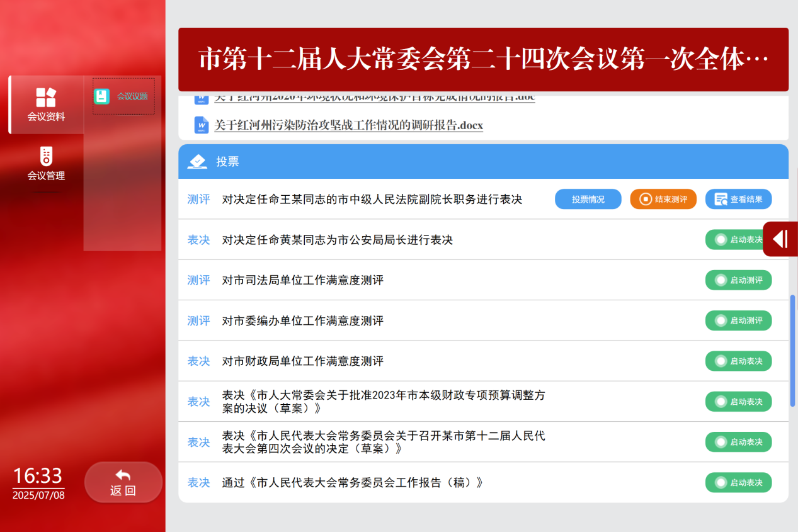Viewport: 798px width, 532px height.
Task: Click the 16:33 clock display
Action: (38, 475)
